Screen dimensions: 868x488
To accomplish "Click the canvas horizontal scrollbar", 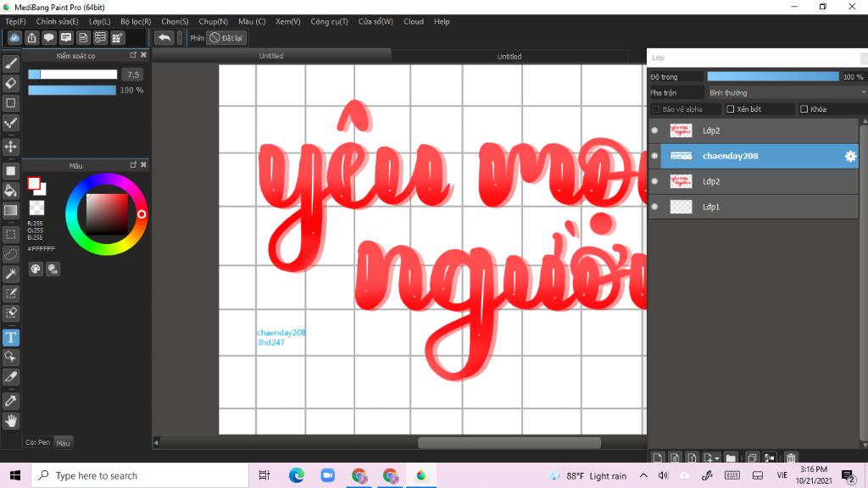I will coord(509,442).
